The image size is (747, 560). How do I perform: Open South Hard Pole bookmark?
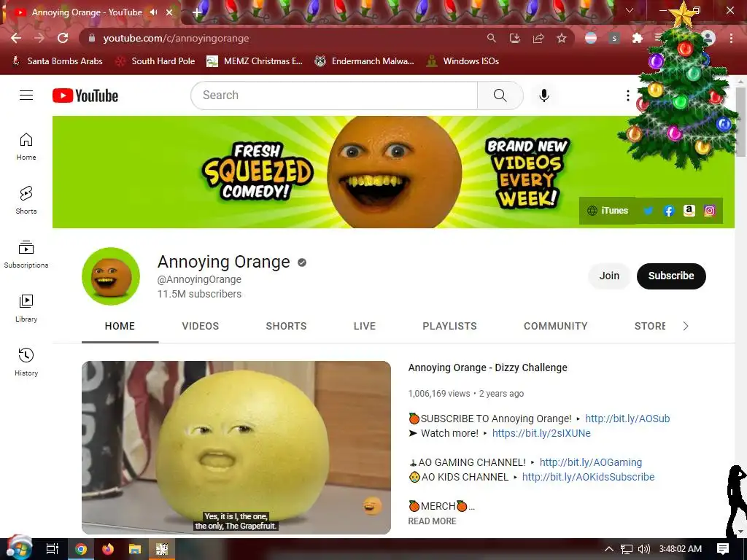point(156,61)
